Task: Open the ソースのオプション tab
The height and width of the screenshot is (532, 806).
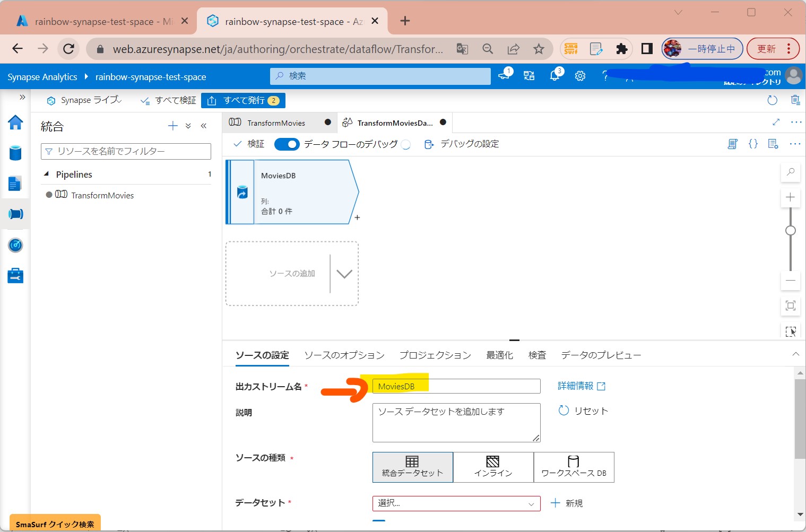Action: [344, 355]
